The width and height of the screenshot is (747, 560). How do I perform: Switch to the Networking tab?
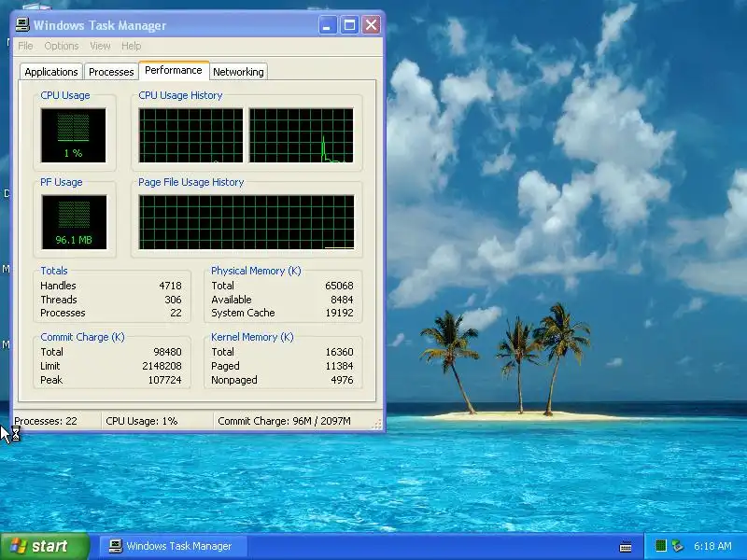tap(238, 72)
